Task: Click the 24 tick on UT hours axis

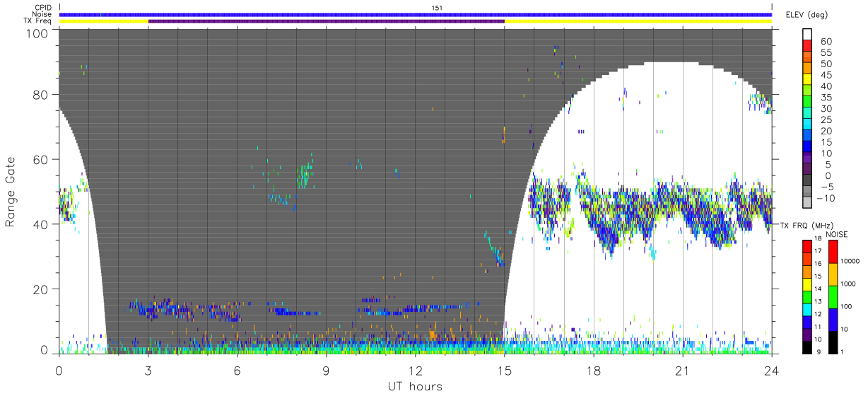Action: (x=771, y=371)
